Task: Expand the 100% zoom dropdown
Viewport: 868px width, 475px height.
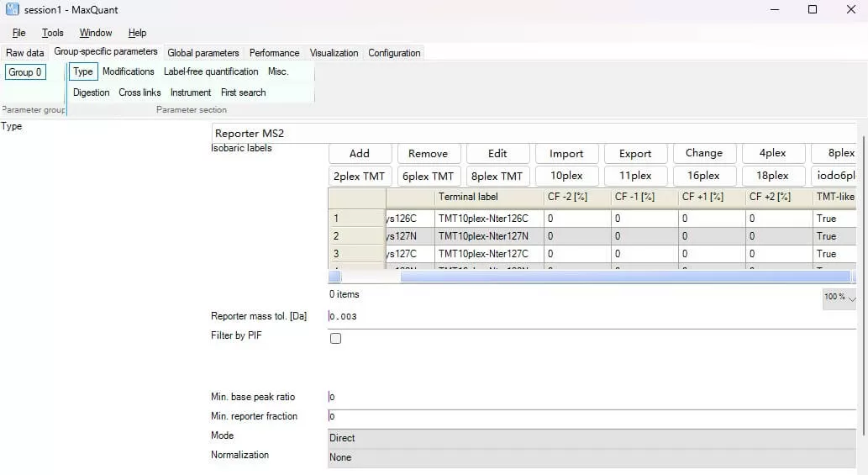Action: pyautogui.click(x=839, y=298)
